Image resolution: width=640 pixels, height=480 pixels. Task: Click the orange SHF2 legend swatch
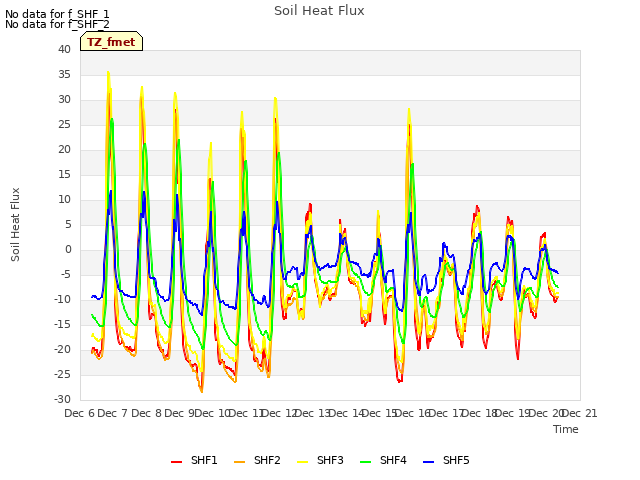[240, 461]
